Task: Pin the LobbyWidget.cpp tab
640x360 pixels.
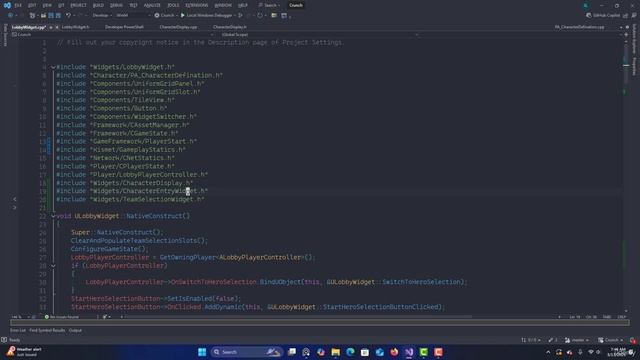Action: (x=51, y=27)
